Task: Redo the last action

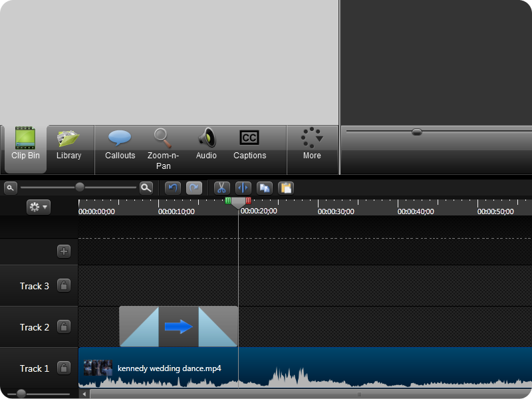Action: tap(194, 188)
